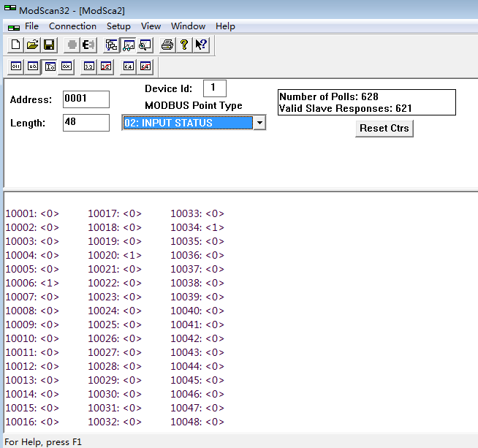Select the decimal 10. display format icon
478x448 pixels.
click(x=33, y=66)
